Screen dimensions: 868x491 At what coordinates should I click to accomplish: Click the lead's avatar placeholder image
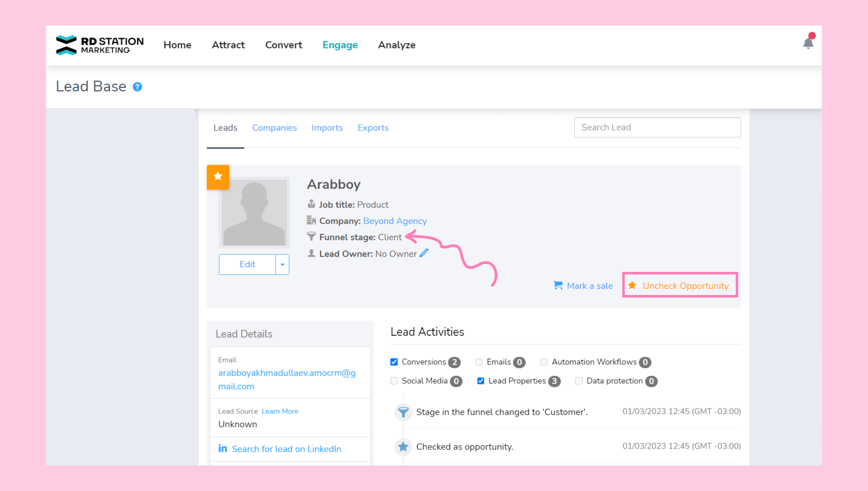pos(254,213)
